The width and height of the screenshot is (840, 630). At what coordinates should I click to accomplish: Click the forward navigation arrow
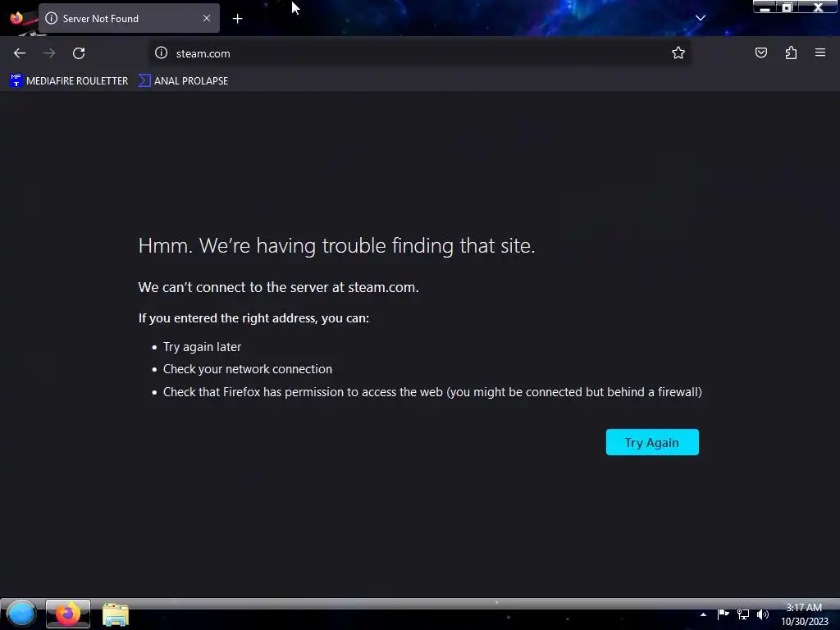49,53
